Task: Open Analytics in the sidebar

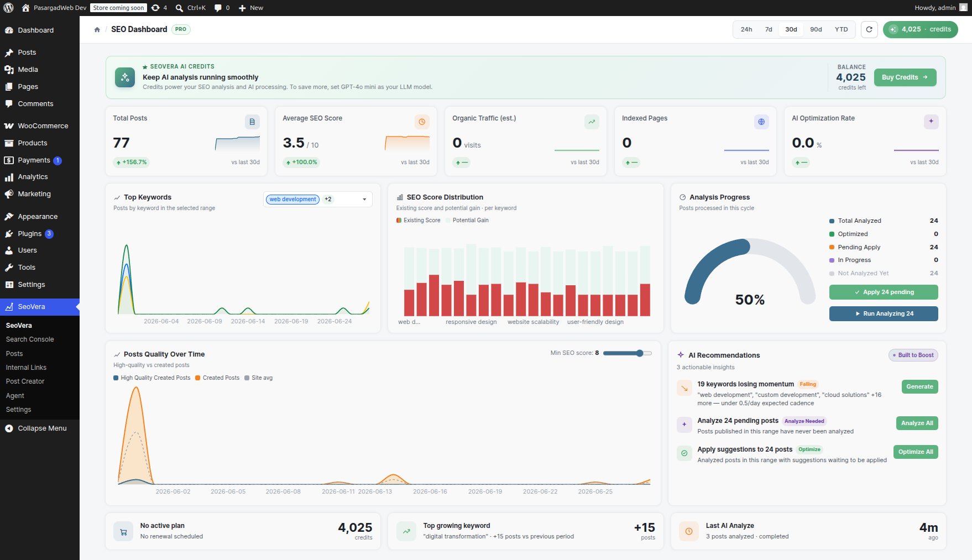Action: click(40, 177)
